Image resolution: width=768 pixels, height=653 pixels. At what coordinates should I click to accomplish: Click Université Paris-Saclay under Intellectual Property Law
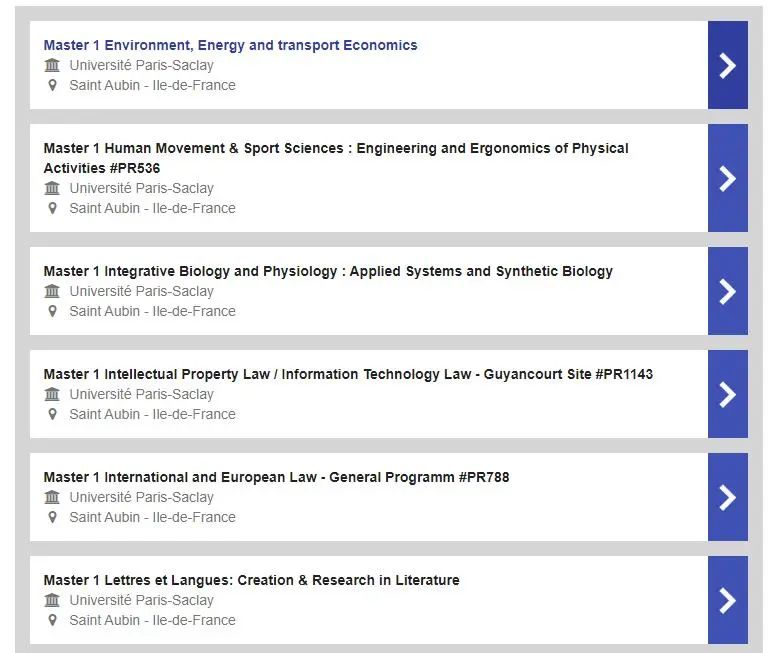coord(142,394)
